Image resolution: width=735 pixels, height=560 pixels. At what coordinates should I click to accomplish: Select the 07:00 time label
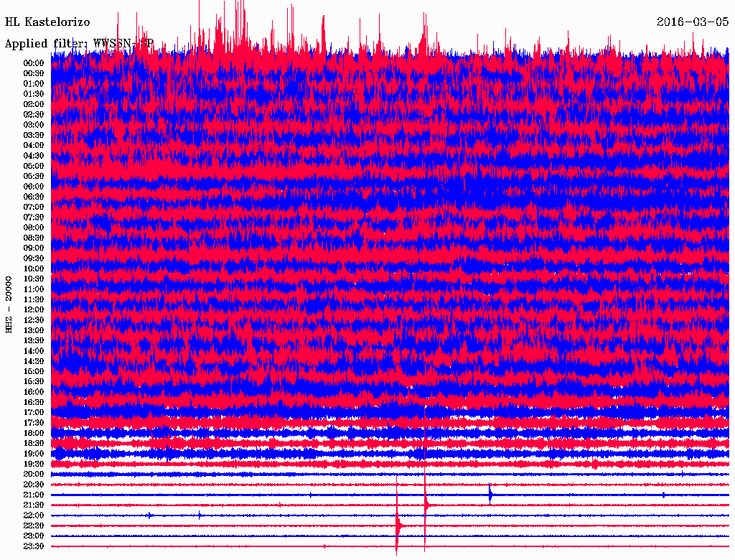tap(34, 207)
